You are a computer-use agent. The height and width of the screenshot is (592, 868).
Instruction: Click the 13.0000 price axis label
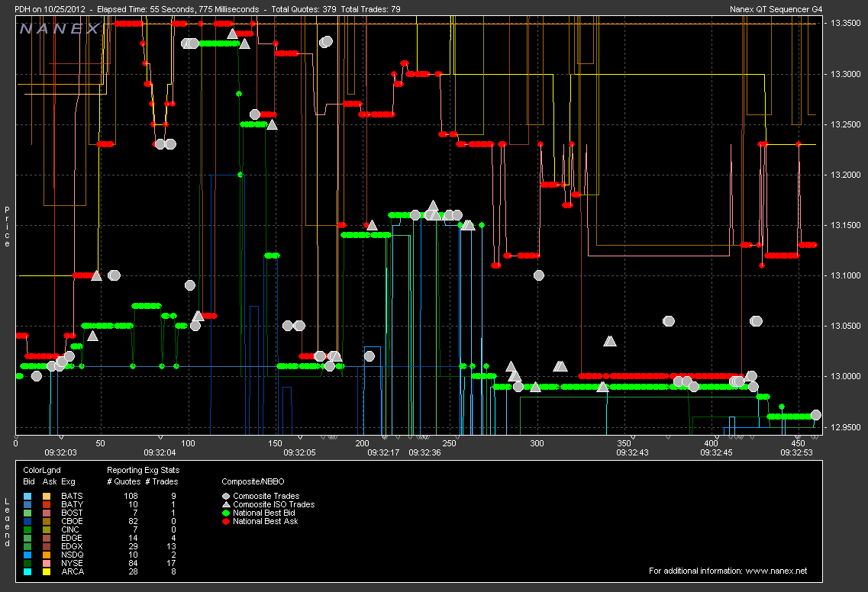(x=845, y=376)
